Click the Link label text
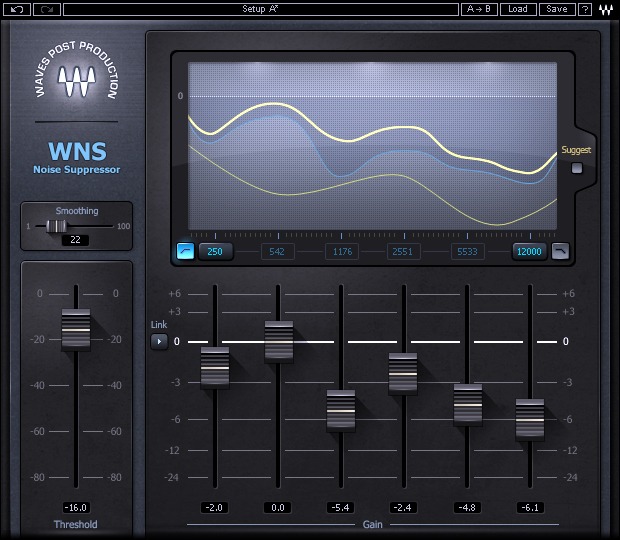Viewport: 620px width, 540px height. click(159, 325)
